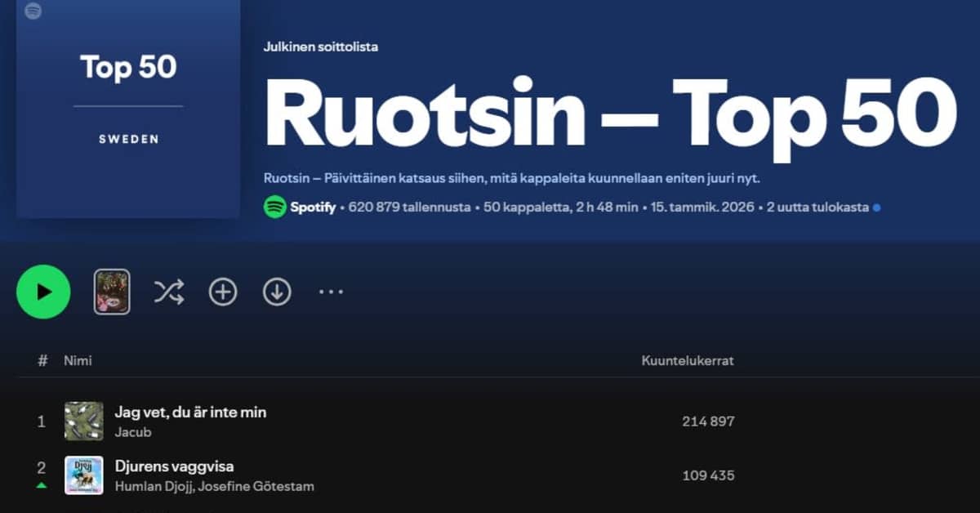Toggle shuffle for the playlist

(x=169, y=292)
